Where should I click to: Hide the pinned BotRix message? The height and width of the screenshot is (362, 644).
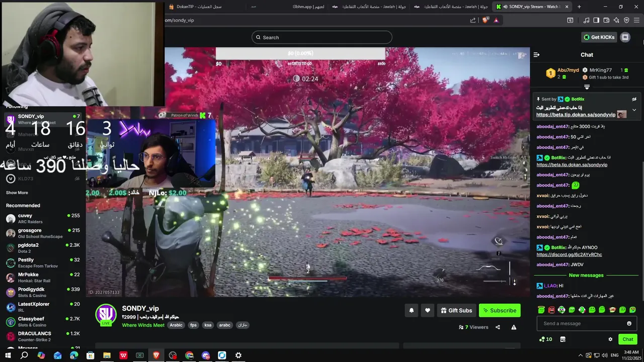pyautogui.click(x=634, y=99)
